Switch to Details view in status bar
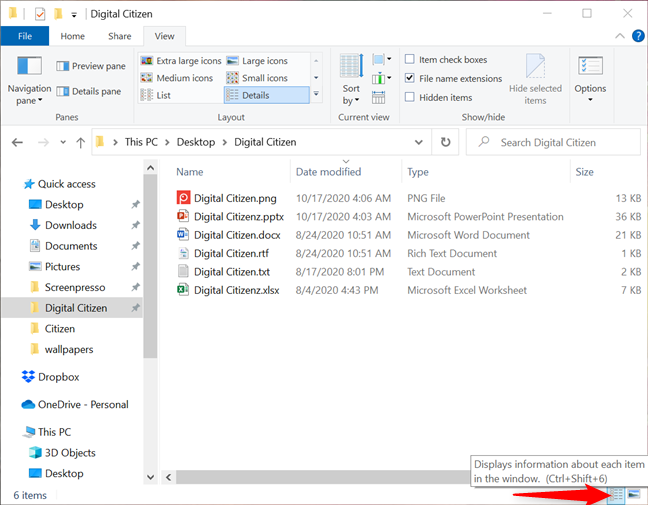The image size is (648, 505). [616, 494]
